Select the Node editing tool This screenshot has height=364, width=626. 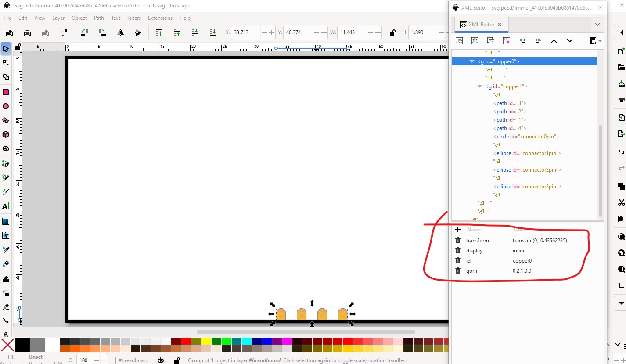click(6, 63)
